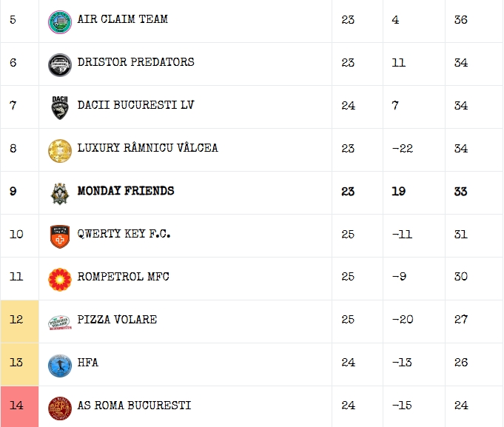Viewport: 504px width, 427px height.
Task: Open the AIR CLAIM TEAM team link
Action: coord(122,19)
